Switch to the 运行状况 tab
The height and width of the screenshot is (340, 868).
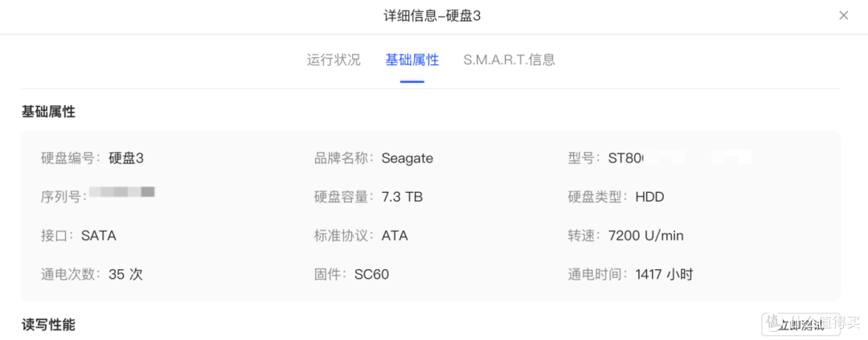click(x=334, y=59)
